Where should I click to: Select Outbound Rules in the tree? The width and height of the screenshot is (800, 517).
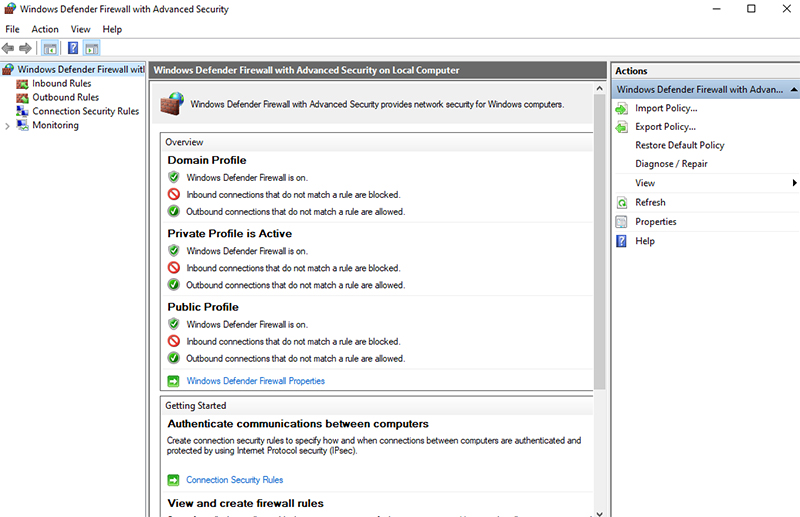[66, 97]
